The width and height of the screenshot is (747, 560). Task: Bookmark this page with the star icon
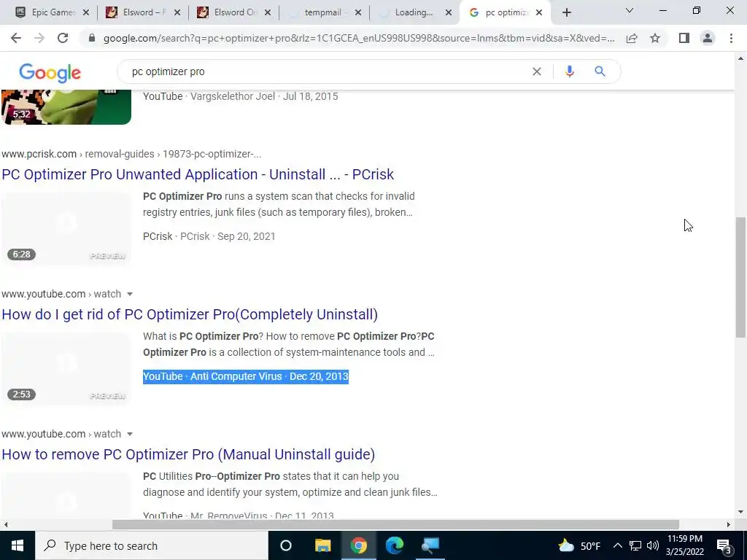pos(655,38)
